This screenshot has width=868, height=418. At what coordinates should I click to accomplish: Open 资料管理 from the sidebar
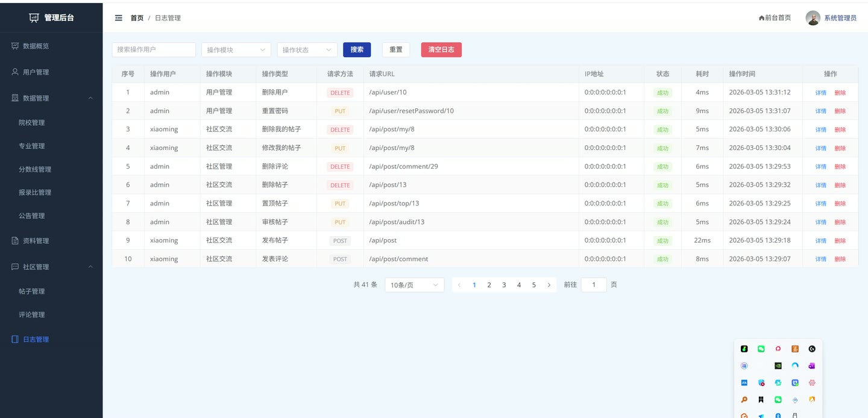(x=51, y=241)
